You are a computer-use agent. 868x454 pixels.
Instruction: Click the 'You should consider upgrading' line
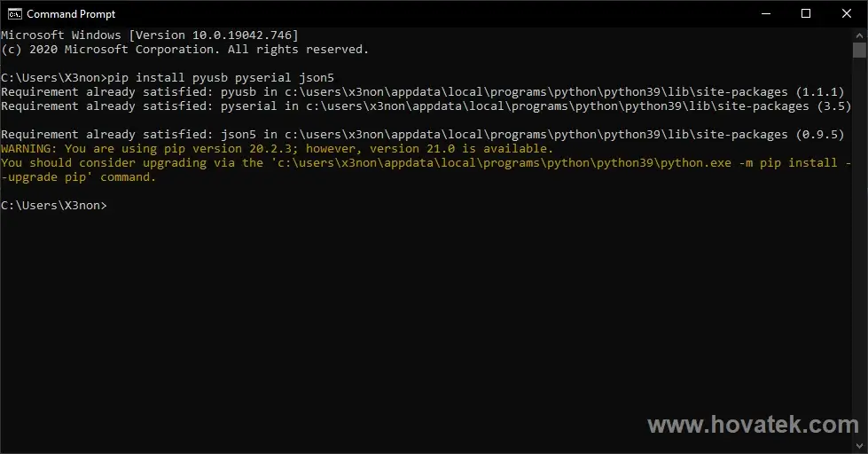426,163
